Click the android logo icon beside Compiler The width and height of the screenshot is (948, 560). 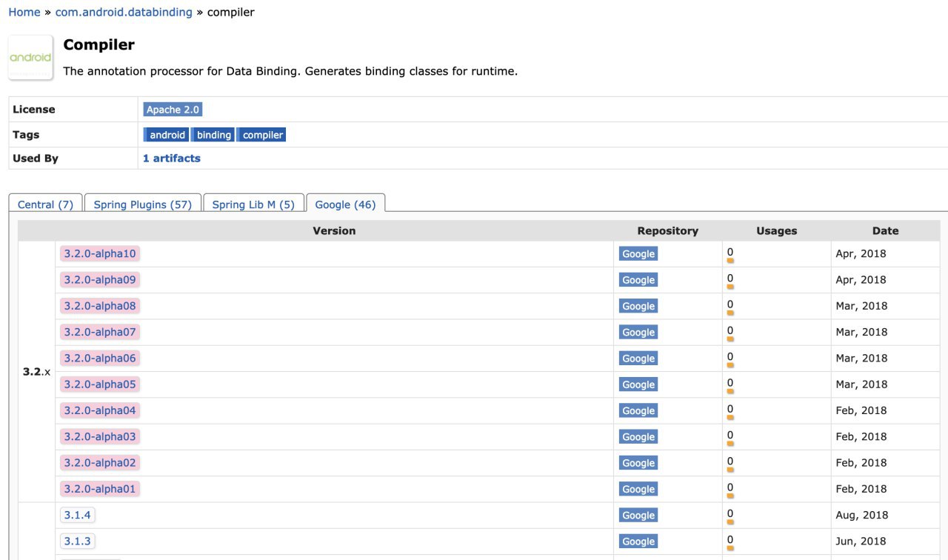[30, 57]
